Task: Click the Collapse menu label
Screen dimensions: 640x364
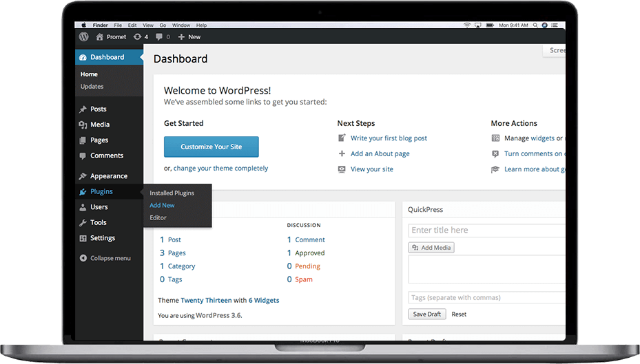Action: [x=111, y=259]
